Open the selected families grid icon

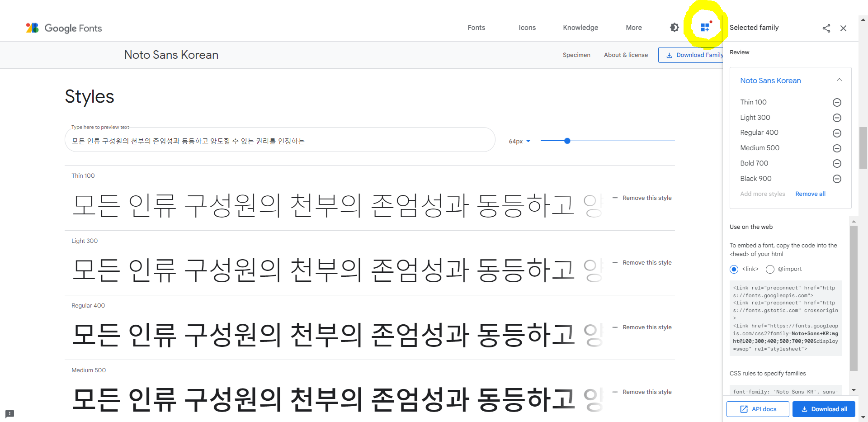pos(705,27)
